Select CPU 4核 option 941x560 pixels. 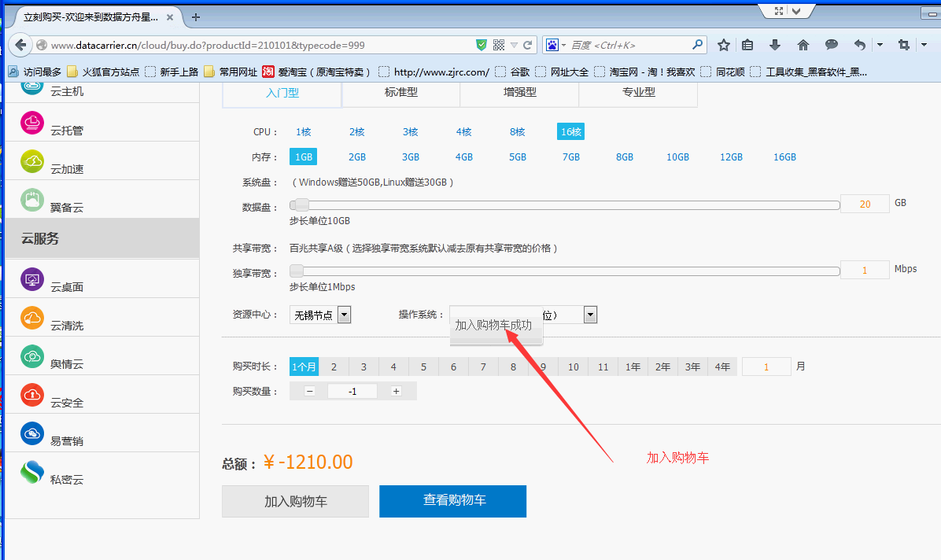[464, 132]
